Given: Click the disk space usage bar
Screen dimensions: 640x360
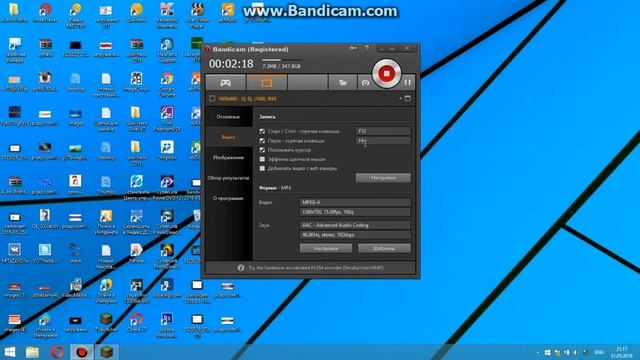Looking at the screenshot, I should click(282, 60).
